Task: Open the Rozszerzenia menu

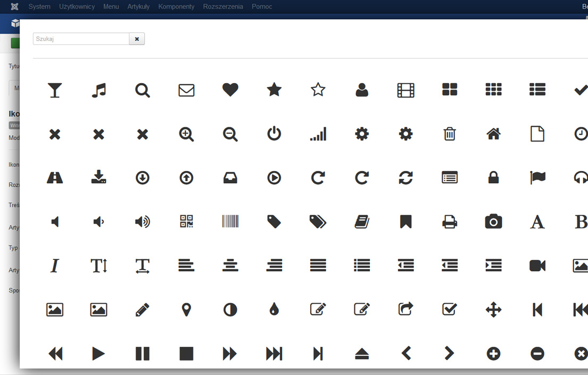Action: [x=223, y=6]
